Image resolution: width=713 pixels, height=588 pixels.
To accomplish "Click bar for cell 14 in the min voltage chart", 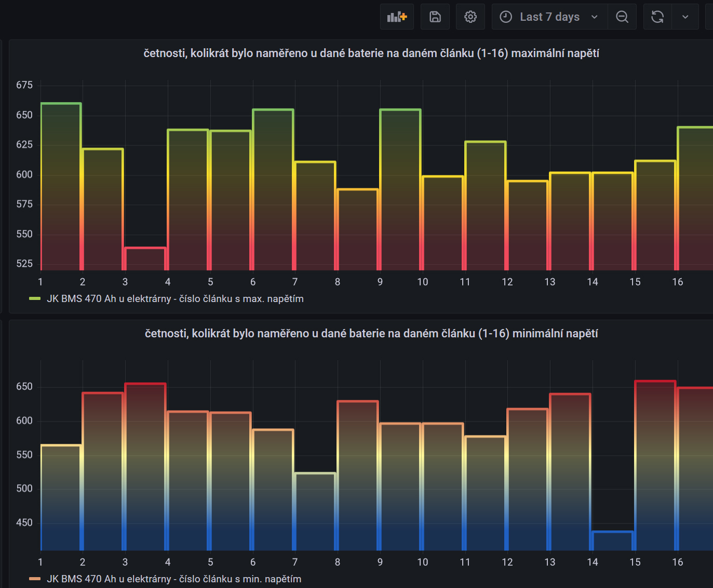I will tap(613, 541).
